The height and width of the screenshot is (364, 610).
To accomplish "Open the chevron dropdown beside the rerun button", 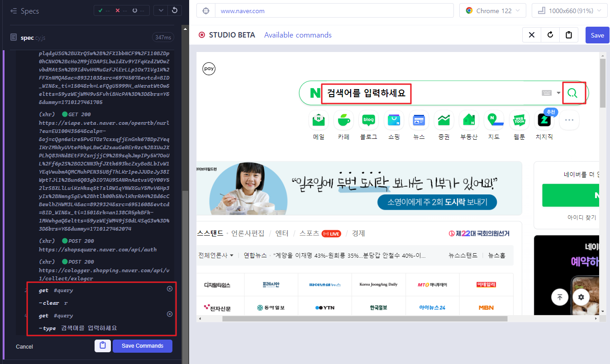I will click(161, 10).
